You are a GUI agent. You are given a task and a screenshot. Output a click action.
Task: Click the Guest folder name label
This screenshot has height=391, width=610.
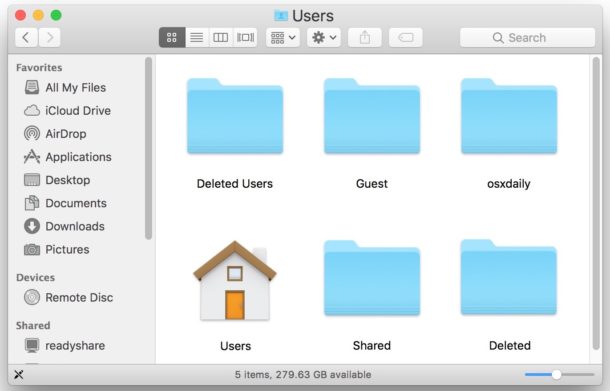click(372, 184)
